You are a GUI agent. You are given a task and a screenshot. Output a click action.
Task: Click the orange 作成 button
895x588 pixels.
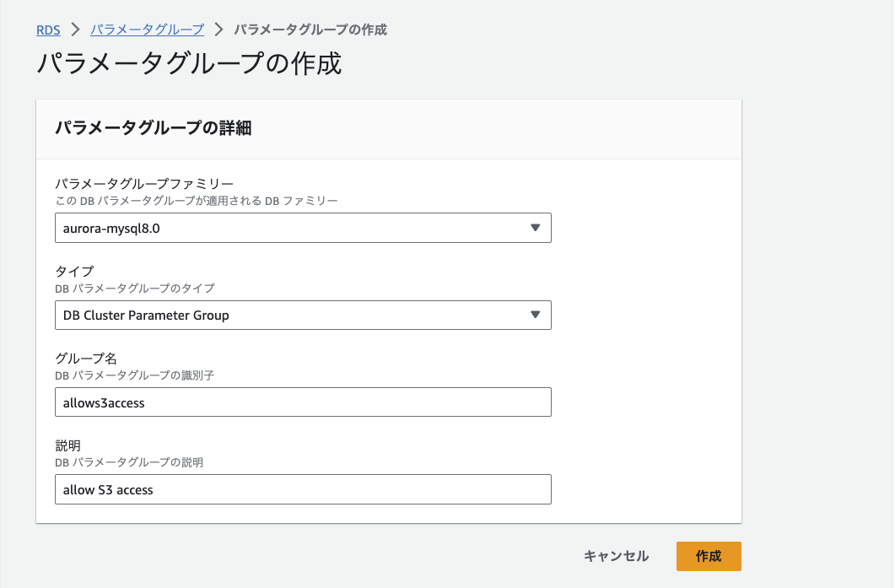point(709,556)
